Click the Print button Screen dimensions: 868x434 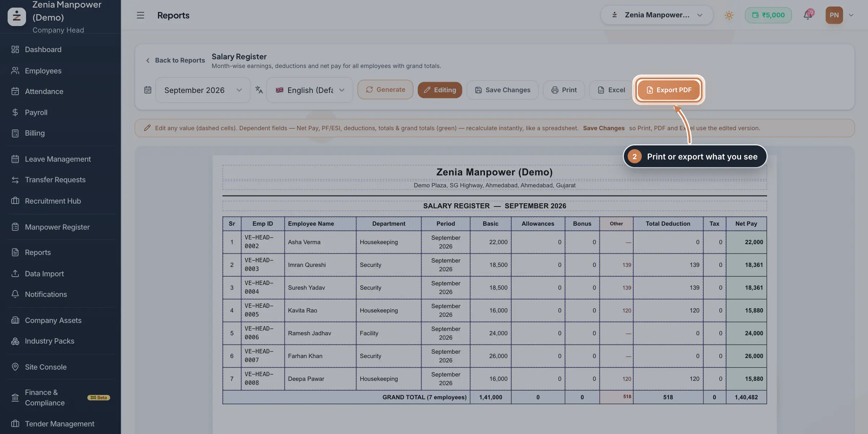(564, 90)
